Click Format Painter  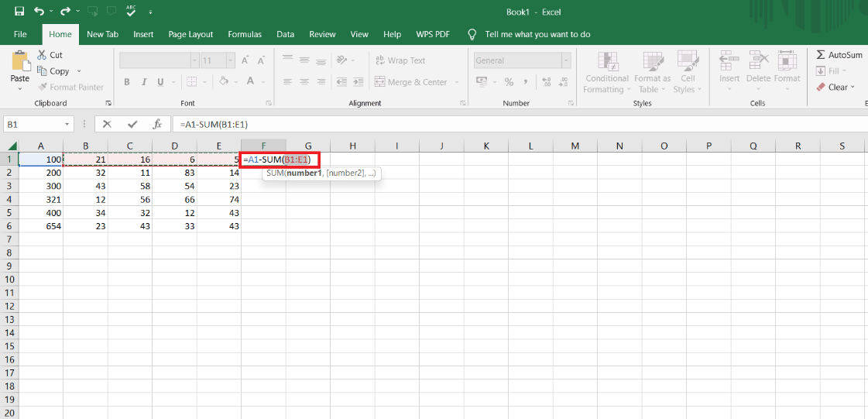click(x=71, y=87)
